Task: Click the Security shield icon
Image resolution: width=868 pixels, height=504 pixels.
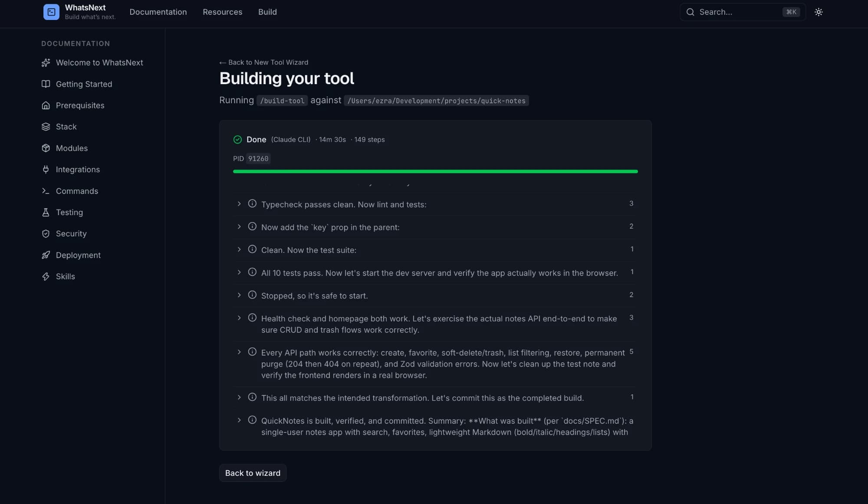Action: click(46, 234)
